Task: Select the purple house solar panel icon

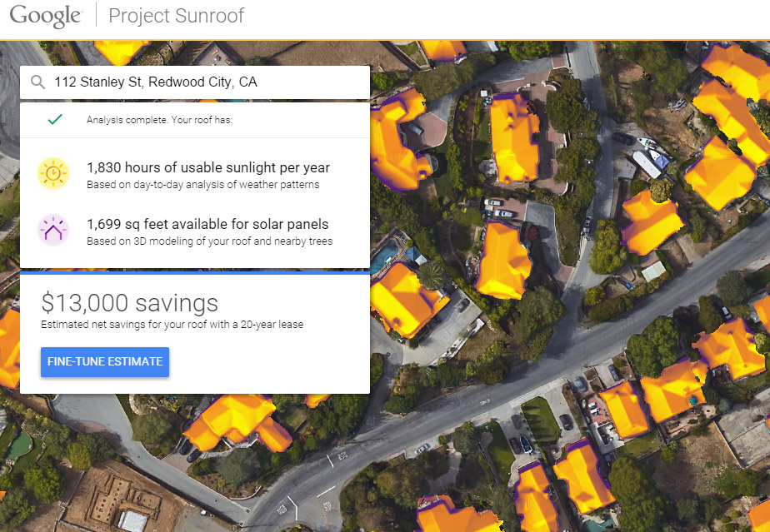Action: pyautogui.click(x=53, y=230)
